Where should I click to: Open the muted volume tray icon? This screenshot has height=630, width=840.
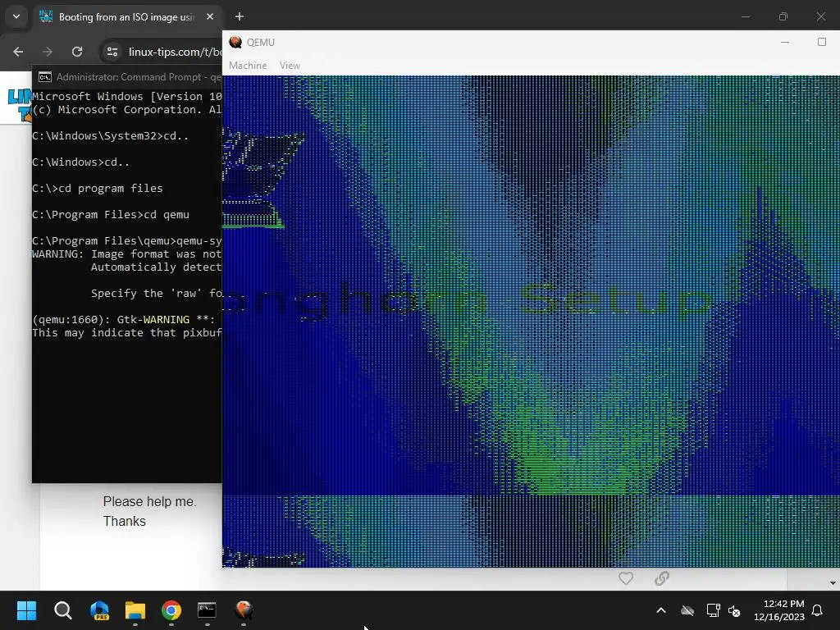click(734, 610)
